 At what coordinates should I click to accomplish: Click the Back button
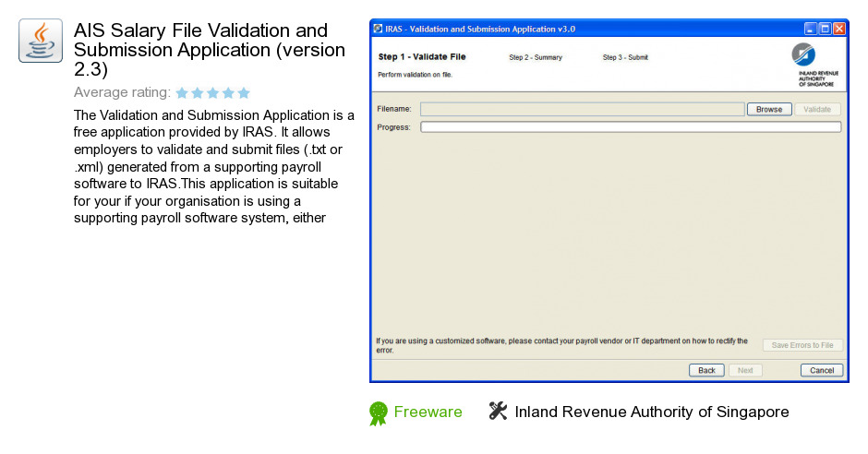(x=706, y=371)
